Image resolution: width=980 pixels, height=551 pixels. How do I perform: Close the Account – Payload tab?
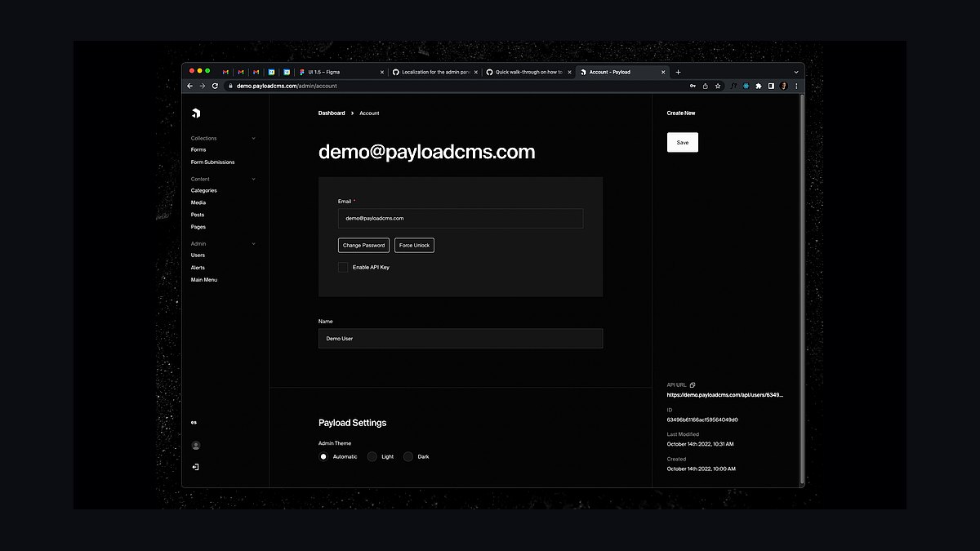(x=661, y=72)
